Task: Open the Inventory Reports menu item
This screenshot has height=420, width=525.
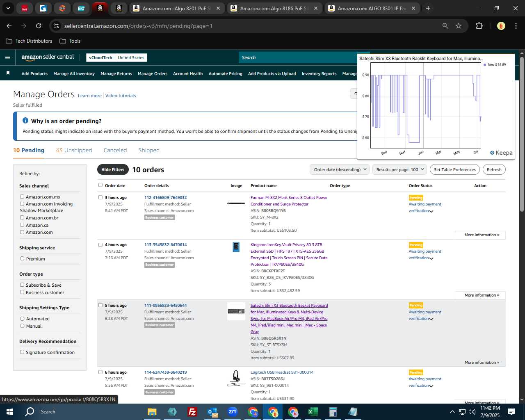Action: click(319, 74)
